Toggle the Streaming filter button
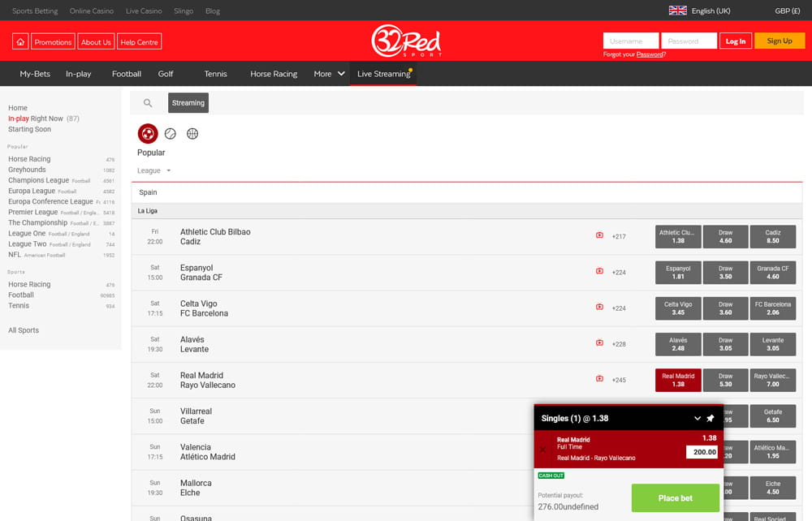 tap(188, 103)
